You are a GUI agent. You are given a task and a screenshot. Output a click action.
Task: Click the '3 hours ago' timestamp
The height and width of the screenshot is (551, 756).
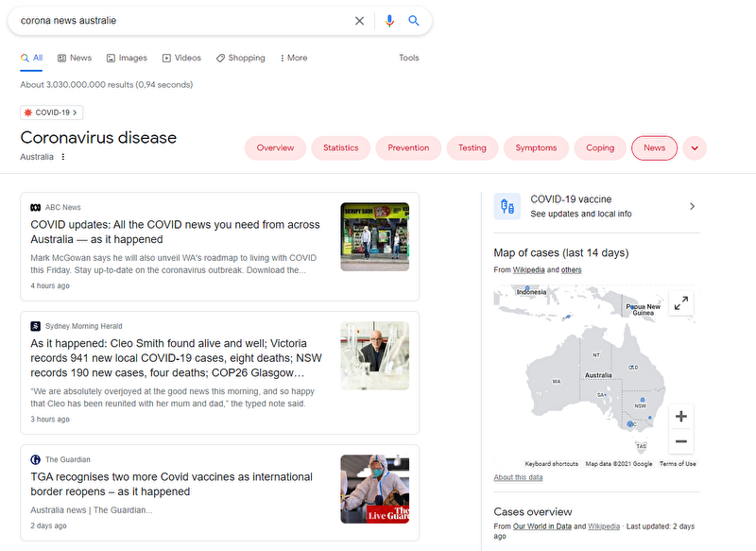click(50, 420)
